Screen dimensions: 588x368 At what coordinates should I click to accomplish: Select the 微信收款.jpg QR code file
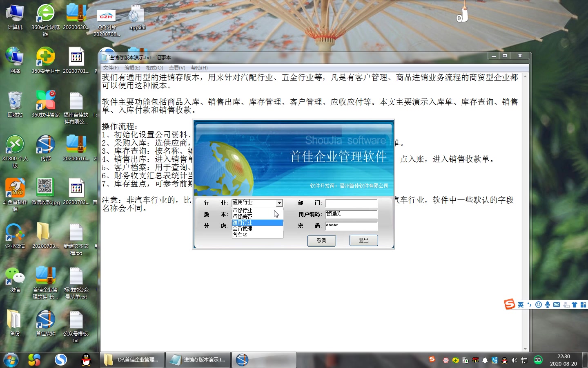(45, 192)
